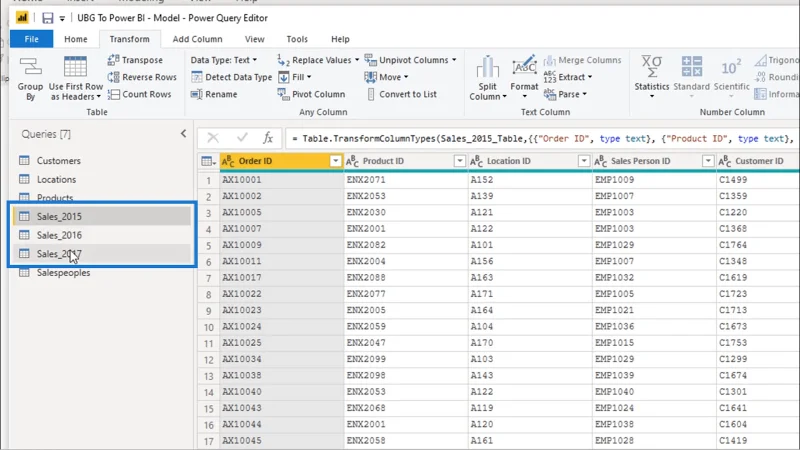Switch to the Add Column tab

(197, 39)
